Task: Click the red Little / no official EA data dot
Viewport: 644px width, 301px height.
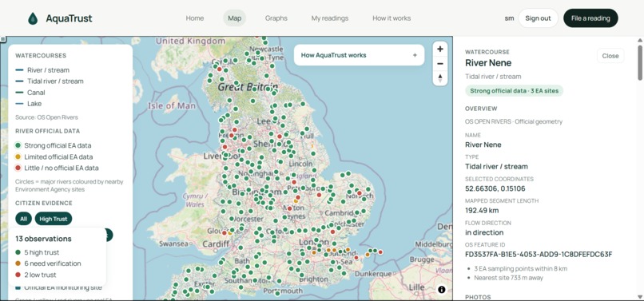Action: pyautogui.click(x=18, y=168)
